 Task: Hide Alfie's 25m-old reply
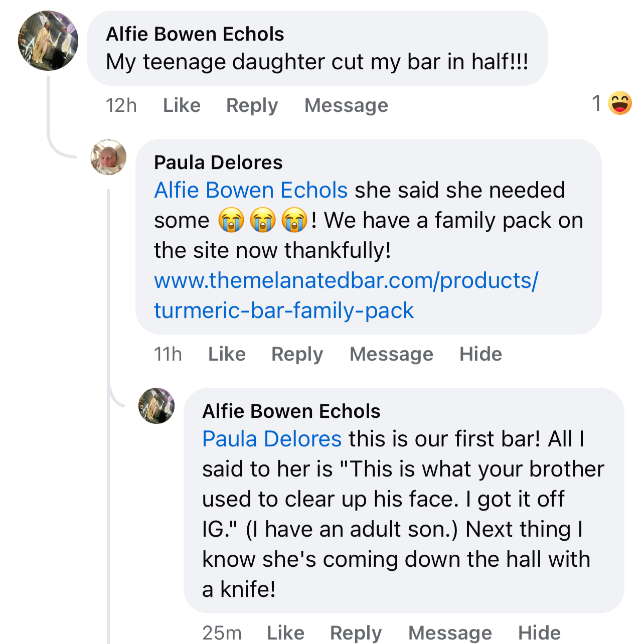click(x=539, y=632)
